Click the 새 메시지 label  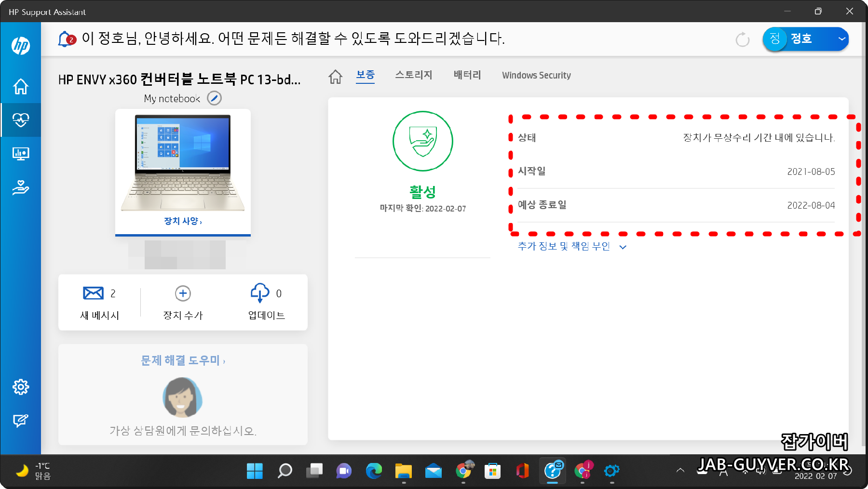(x=99, y=315)
